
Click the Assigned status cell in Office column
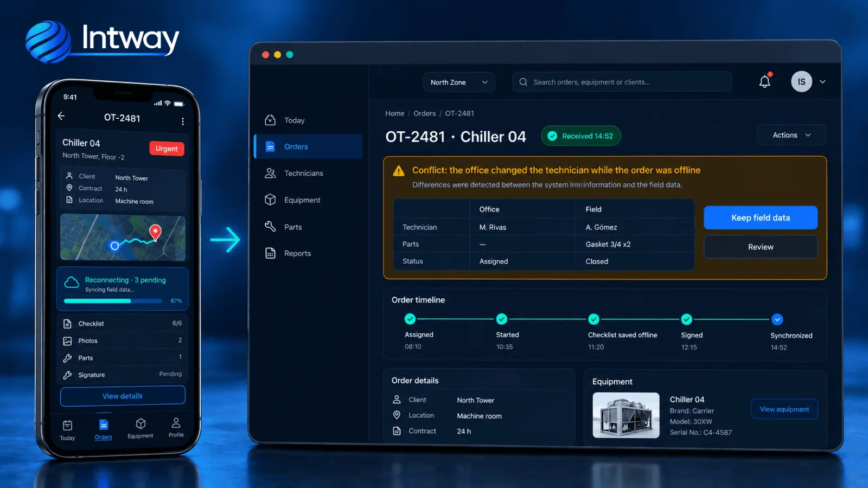point(494,261)
